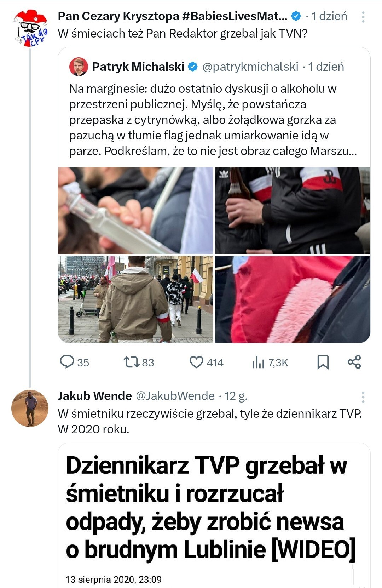The image size is (382, 588).
Task: Open article headline about Dziennikarz TVP
Action: click(x=210, y=508)
